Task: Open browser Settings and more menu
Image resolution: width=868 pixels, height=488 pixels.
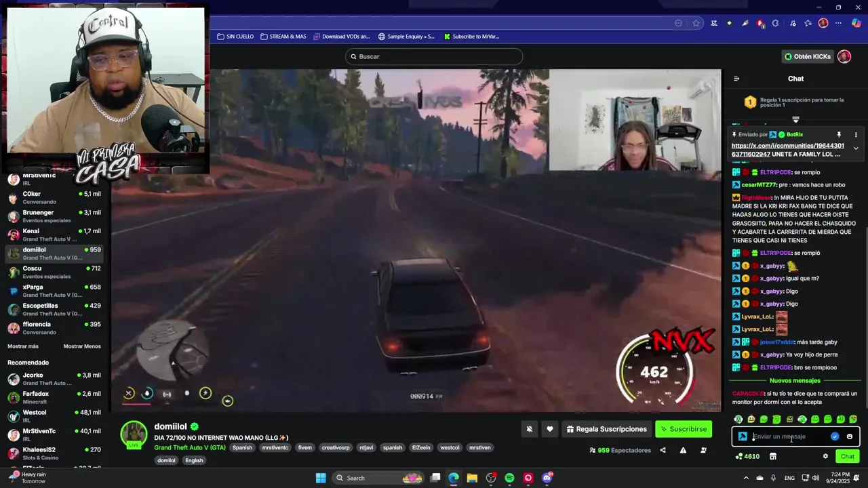Action: 839,23
